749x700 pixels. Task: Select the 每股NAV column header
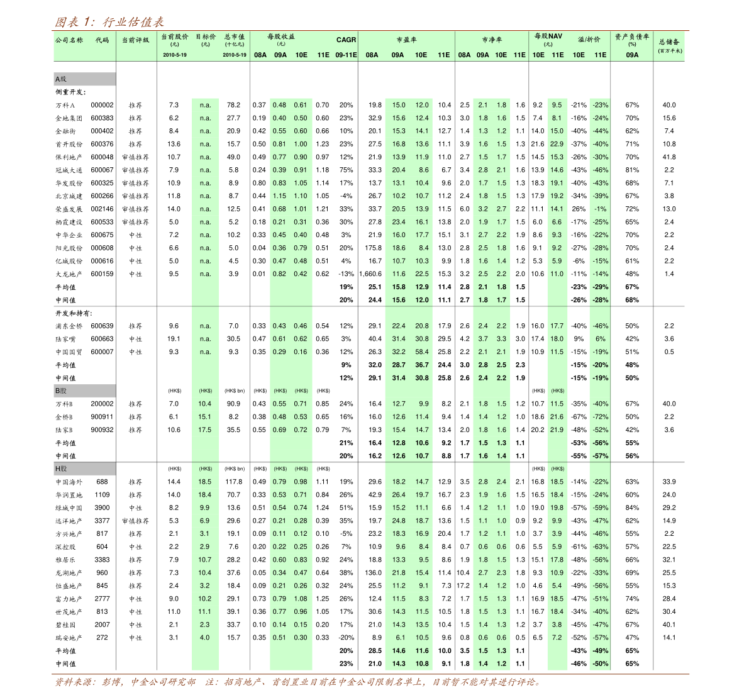(x=548, y=37)
